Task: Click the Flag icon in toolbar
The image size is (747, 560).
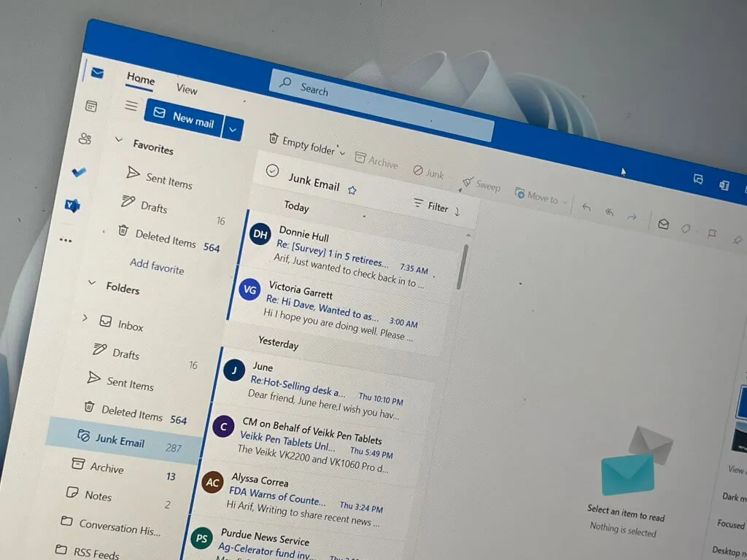Action: [x=712, y=234]
